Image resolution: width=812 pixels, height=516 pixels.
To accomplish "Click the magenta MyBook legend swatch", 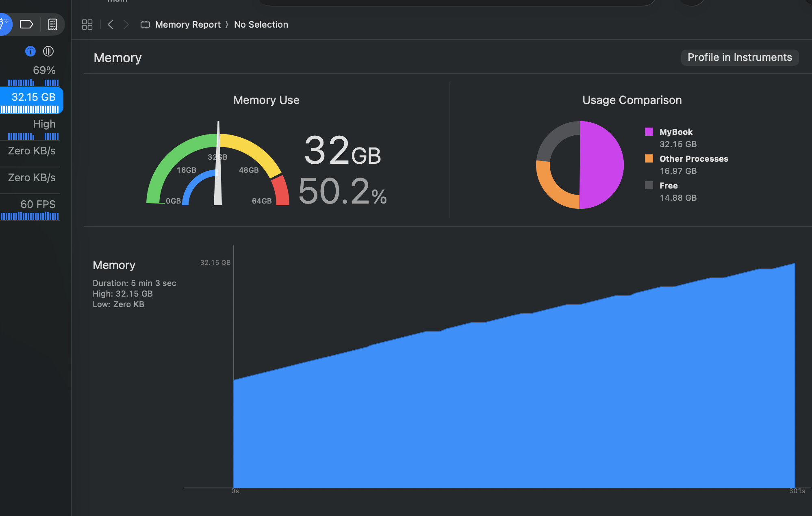I will tap(649, 132).
